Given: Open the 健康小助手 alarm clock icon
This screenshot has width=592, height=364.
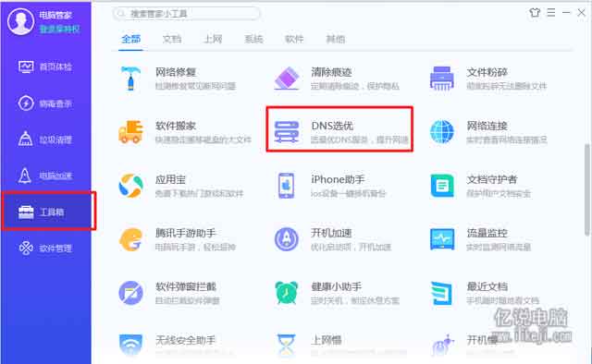Looking at the screenshot, I should pyautogui.click(x=287, y=293).
